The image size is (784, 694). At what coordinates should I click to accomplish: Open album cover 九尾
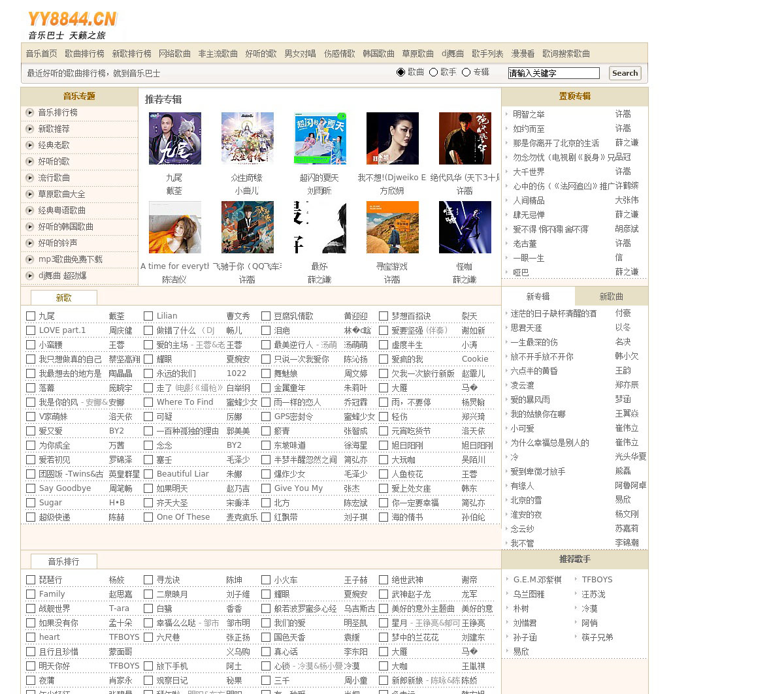pos(174,138)
